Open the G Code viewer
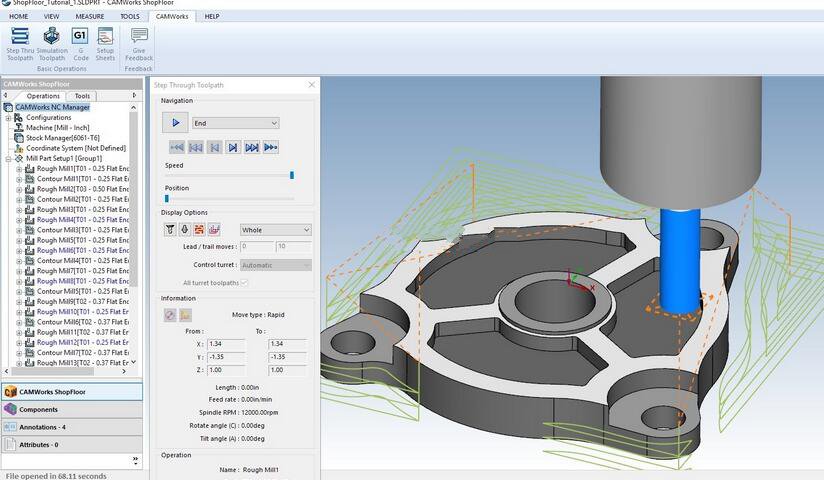The width and height of the screenshot is (824, 480). click(80, 44)
